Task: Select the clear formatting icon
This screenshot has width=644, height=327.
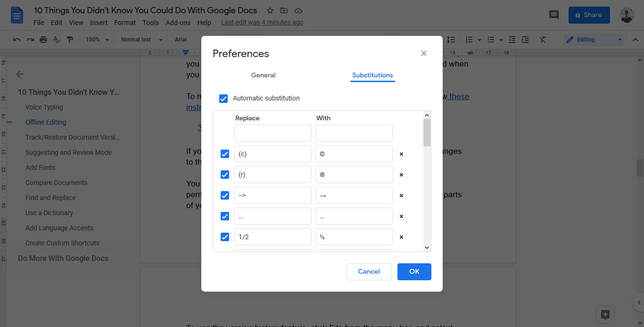Action: pos(542,40)
